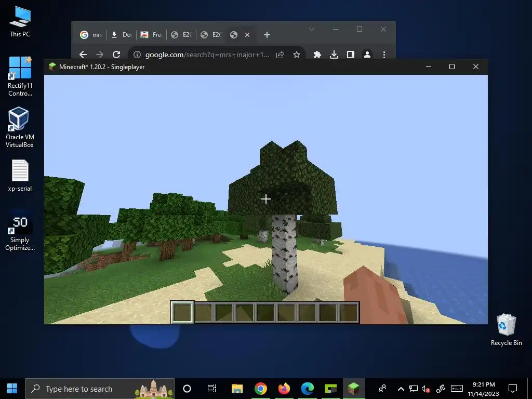
Task: Open the xp-serial text file
Action: 20,176
